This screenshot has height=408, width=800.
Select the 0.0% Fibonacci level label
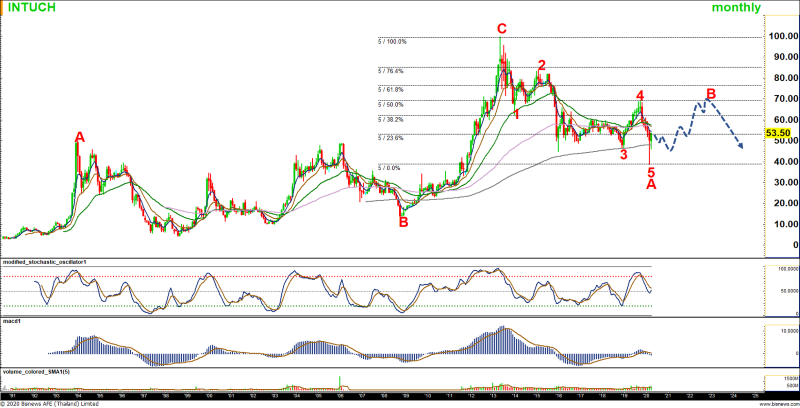(x=389, y=168)
